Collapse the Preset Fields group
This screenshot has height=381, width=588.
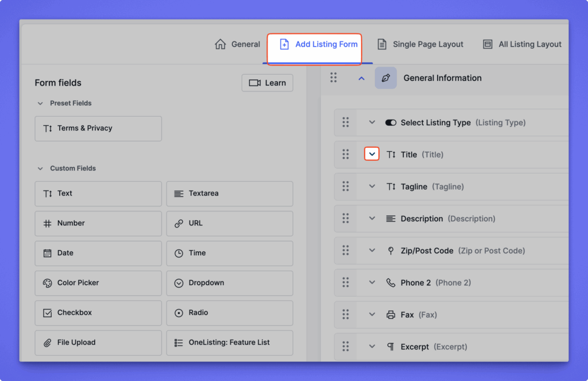pyautogui.click(x=40, y=103)
